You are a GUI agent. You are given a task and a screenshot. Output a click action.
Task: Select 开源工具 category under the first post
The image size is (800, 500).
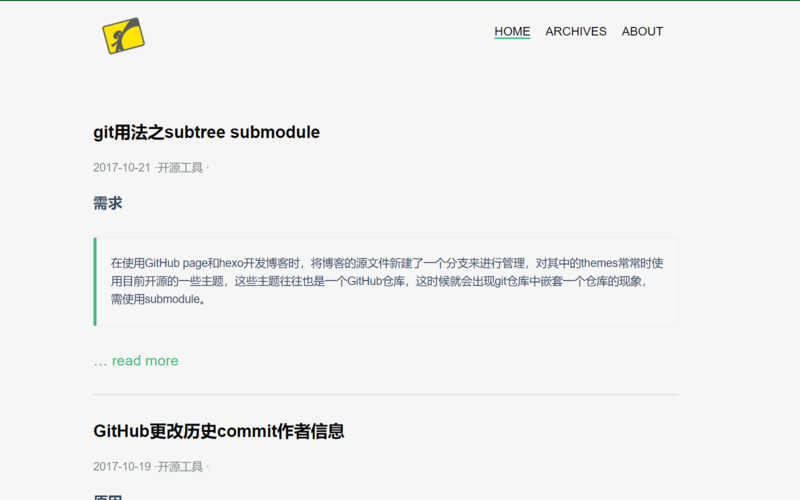point(180,168)
